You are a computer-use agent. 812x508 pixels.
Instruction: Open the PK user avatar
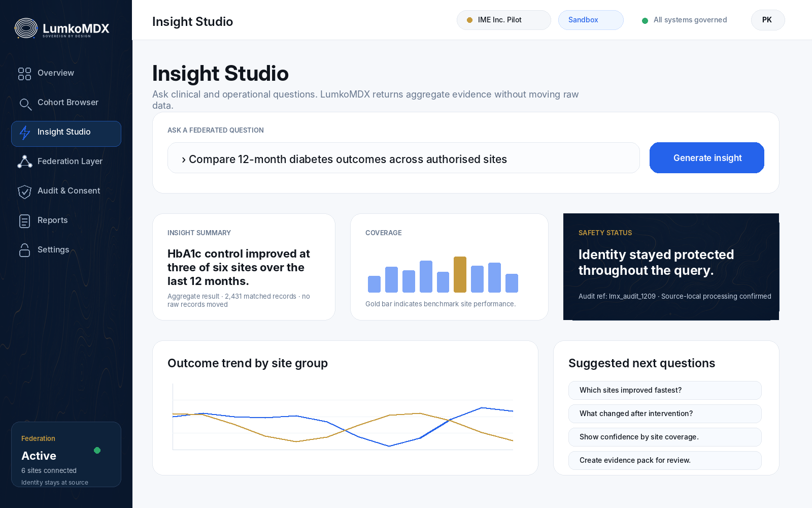click(768, 20)
